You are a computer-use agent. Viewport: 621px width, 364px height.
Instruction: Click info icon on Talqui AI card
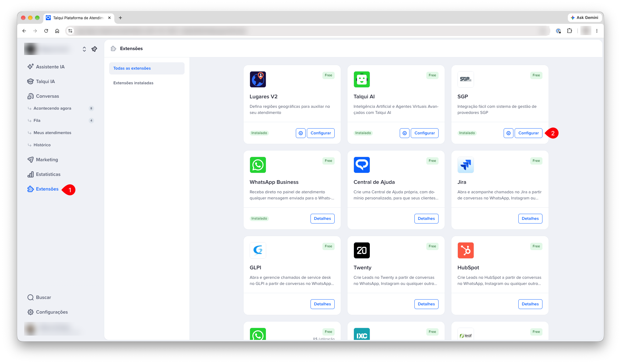[x=405, y=133]
